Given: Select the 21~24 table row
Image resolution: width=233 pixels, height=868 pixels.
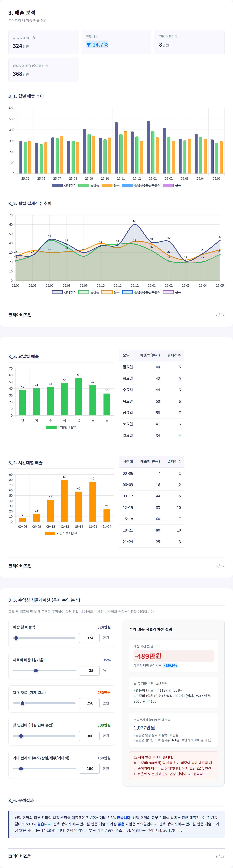Looking at the screenshot, I should click(x=152, y=542).
